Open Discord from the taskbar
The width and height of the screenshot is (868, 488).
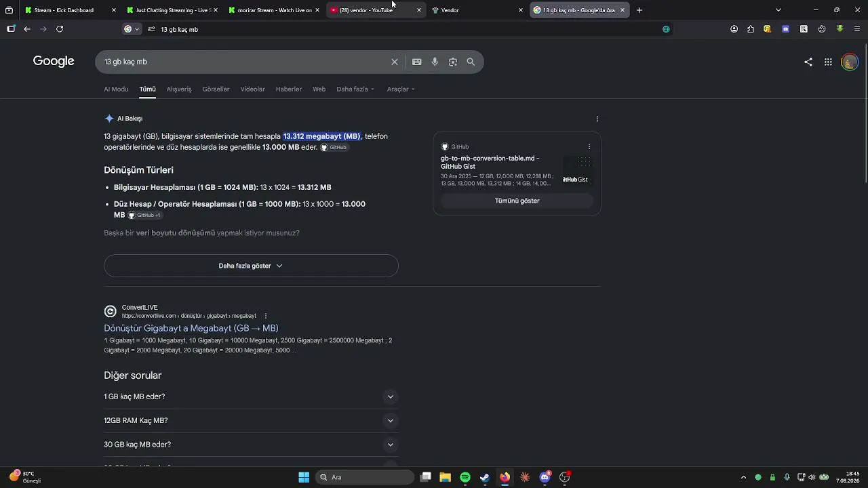pyautogui.click(x=545, y=477)
